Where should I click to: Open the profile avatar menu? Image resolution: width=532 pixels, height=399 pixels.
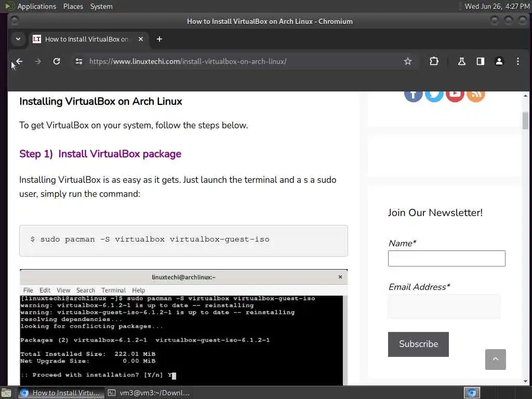point(499,61)
